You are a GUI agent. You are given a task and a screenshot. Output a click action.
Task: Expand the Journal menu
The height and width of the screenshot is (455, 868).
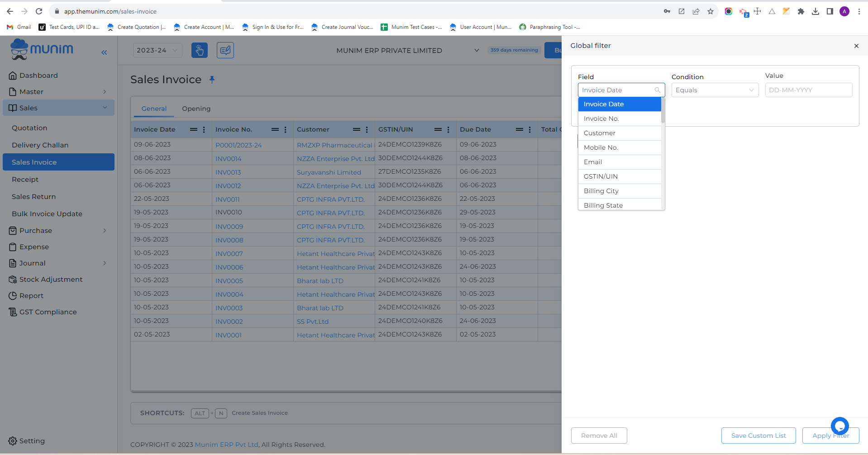[58, 263]
